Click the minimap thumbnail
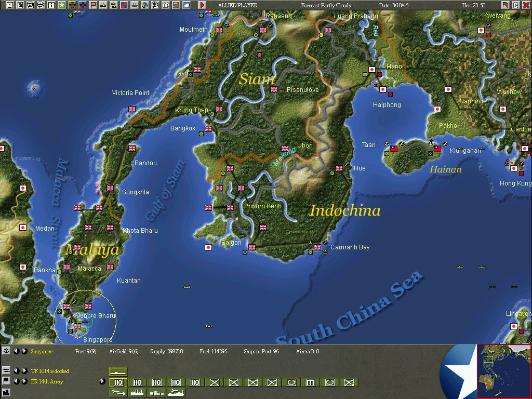This screenshot has width=532, height=399. click(504, 371)
